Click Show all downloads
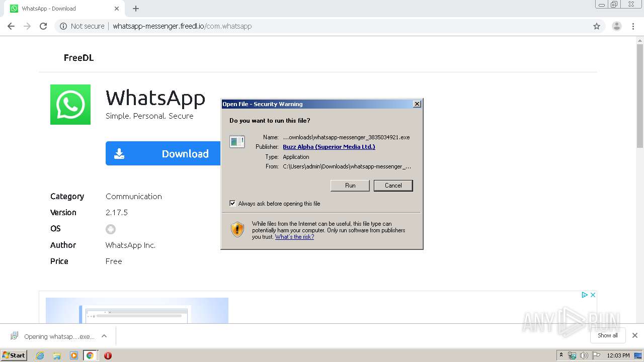644x362 pixels. click(608, 335)
